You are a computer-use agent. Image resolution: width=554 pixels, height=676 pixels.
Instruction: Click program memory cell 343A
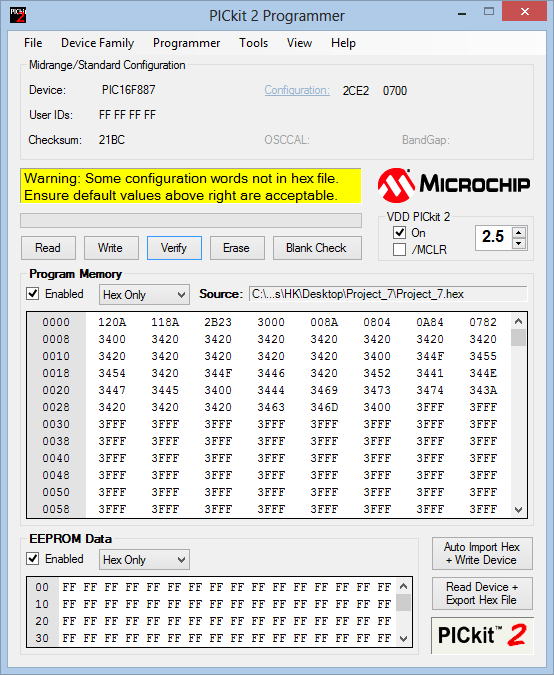click(x=483, y=390)
